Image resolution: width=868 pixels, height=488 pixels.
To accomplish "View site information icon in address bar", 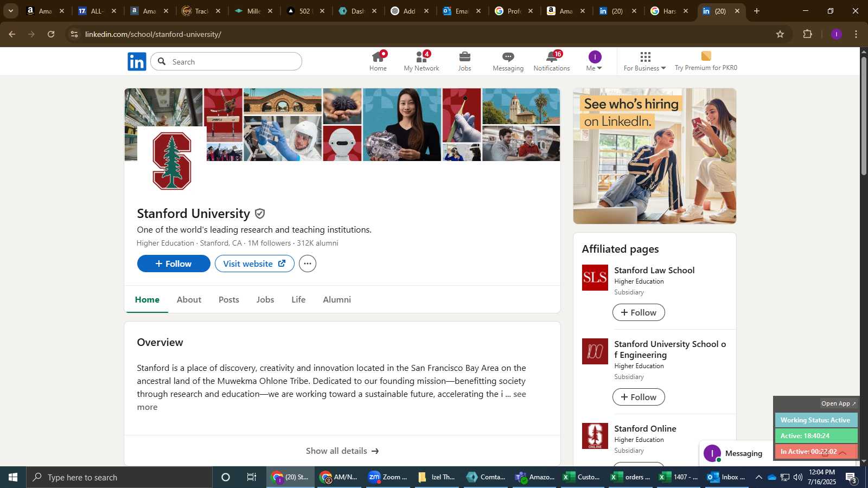I will (74, 34).
